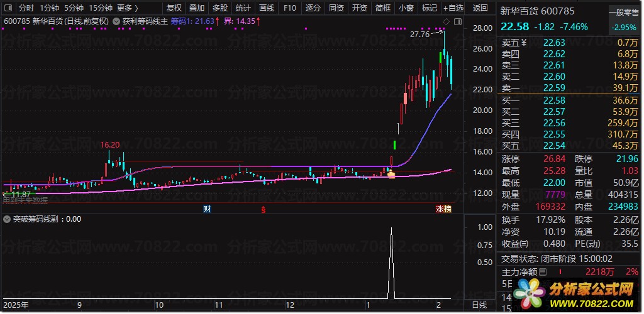Click the 一般零售 sector label
This screenshot has width=644, height=314.
pos(624,13)
